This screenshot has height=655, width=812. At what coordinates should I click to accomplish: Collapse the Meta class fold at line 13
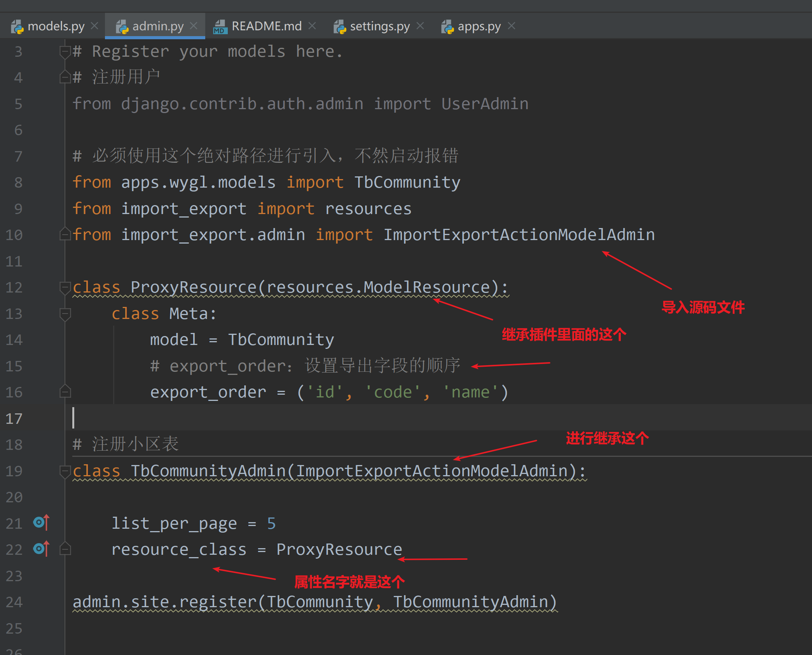pyautogui.click(x=65, y=314)
